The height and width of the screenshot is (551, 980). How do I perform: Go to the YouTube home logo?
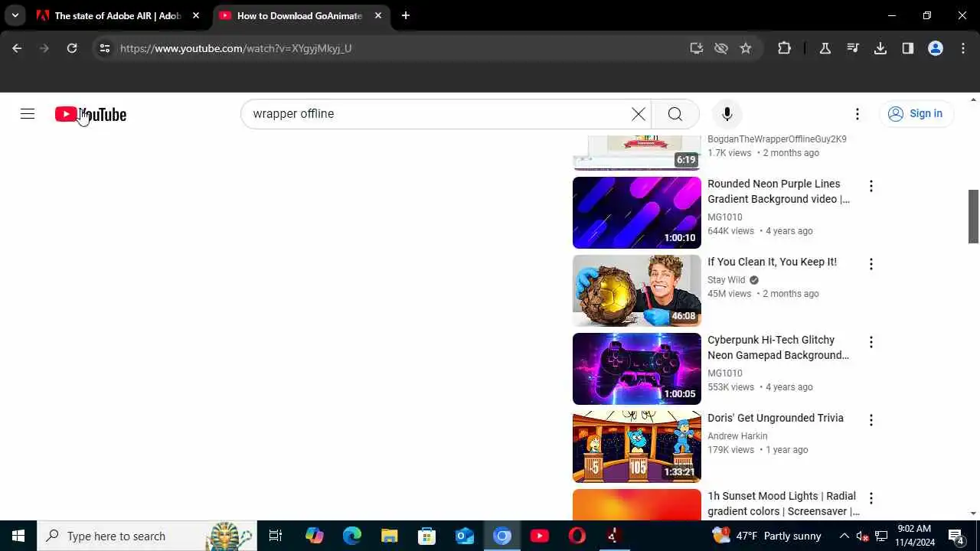coord(90,114)
